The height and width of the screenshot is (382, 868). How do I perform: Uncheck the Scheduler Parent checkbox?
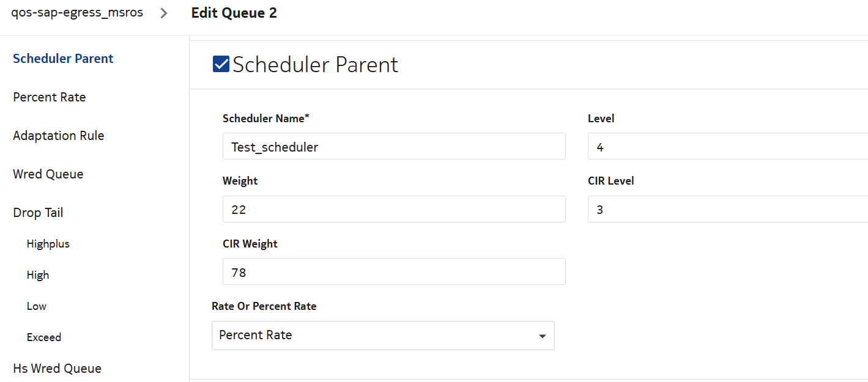221,64
